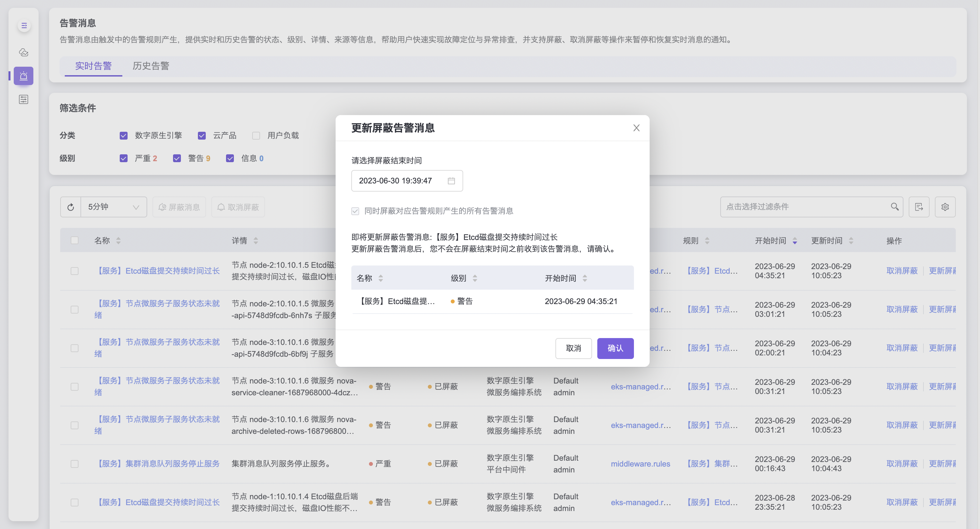This screenshot has width=980, height=529.
Task: Open the settings list sidebar icon
Action: 24,100
